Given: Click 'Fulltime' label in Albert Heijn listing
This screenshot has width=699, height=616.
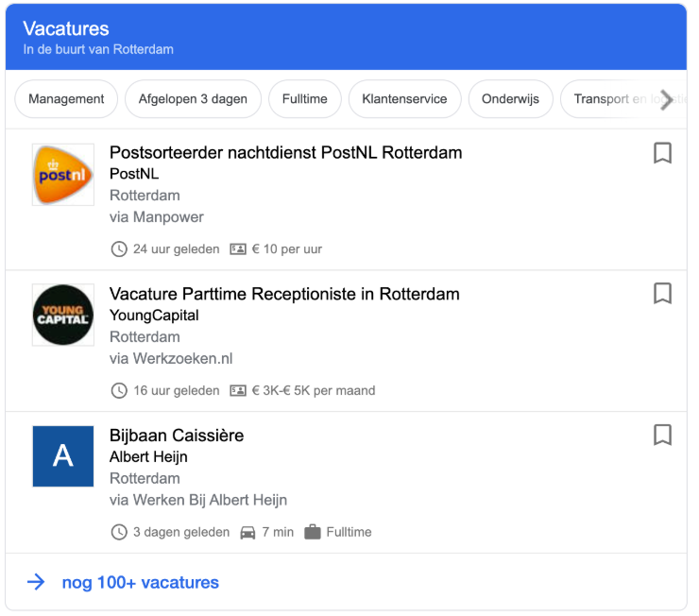Looking at the screenshot, I should (x=349, y=532).
